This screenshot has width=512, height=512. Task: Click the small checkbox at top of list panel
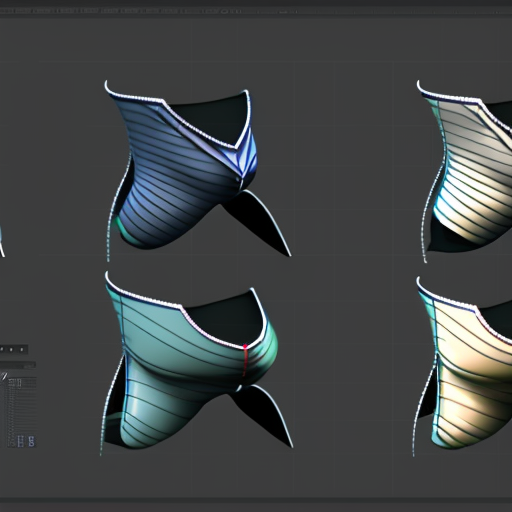pyautogui.click(x=19, y=383)
